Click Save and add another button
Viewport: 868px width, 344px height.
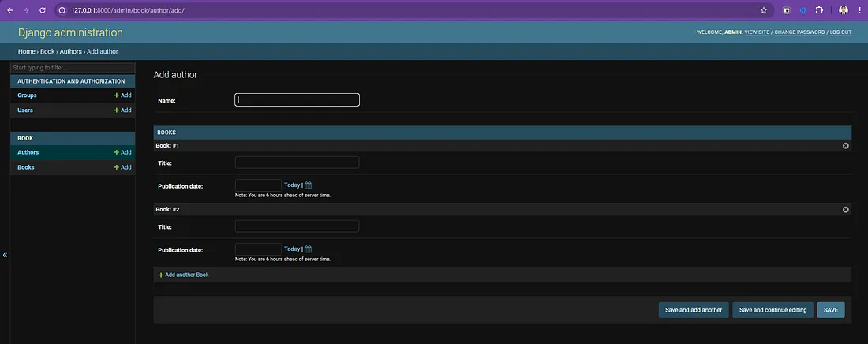(x=694, y=310)
